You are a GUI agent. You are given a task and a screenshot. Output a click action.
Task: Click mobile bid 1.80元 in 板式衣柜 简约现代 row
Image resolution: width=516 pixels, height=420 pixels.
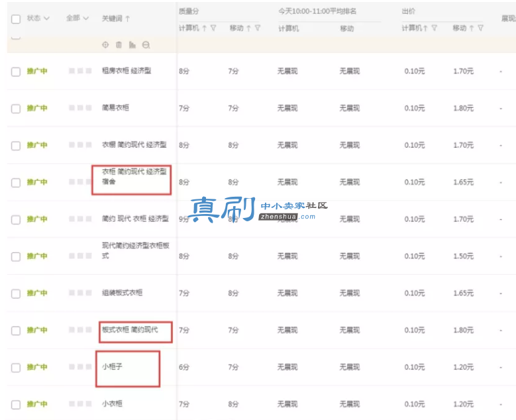(x=464, y=330)
